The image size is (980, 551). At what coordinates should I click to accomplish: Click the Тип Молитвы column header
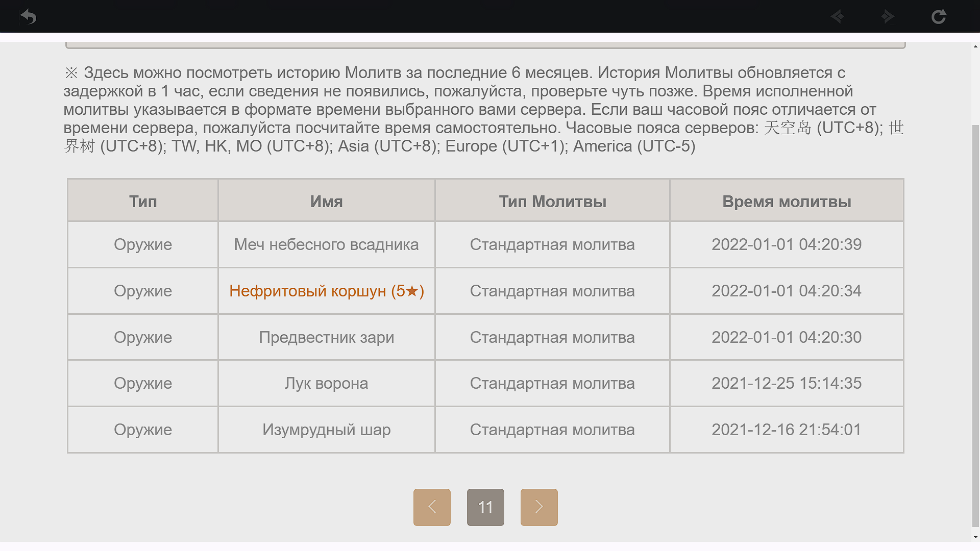tap(552, 202)
